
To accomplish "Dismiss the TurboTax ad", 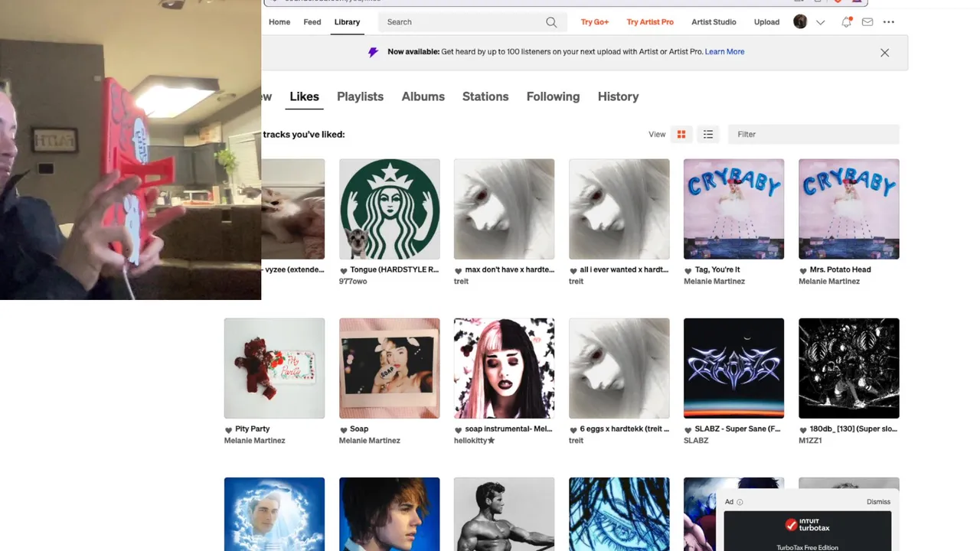I will tap(878, 502).
